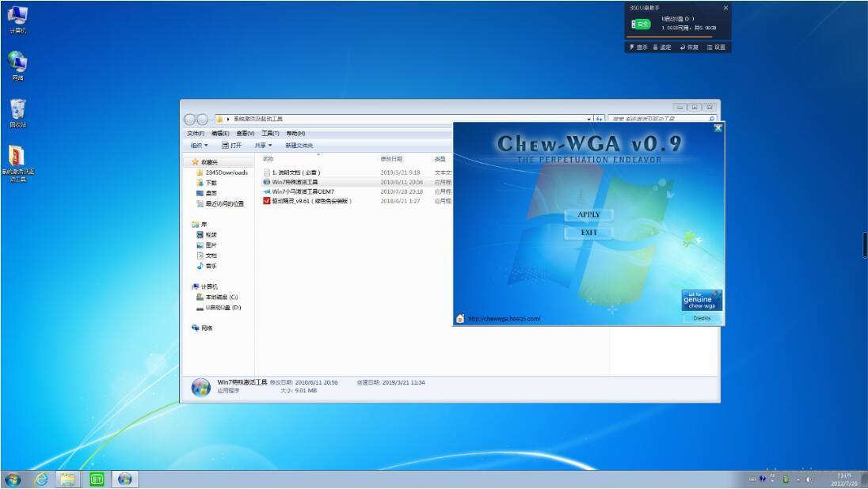Expand the 共享 dropdown in toolbar

[263, 146]
